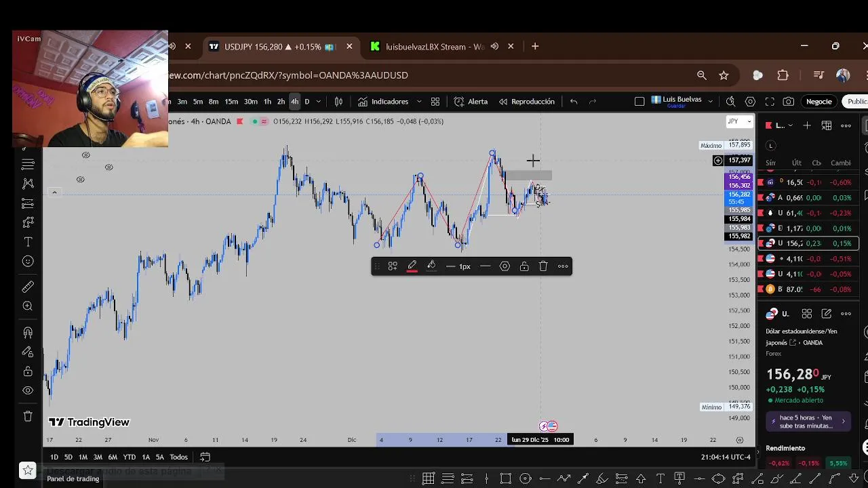Collapse the indicator legend arrow
868x488 pixels.
(x=54, y=192)
